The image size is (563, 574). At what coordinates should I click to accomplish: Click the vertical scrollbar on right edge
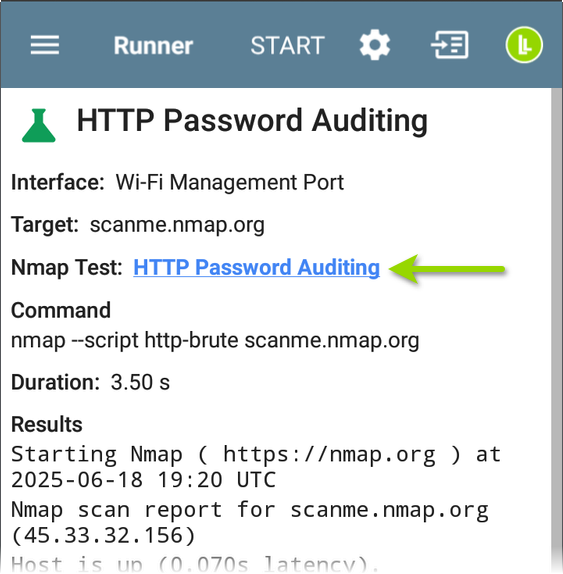pos(557,329)
